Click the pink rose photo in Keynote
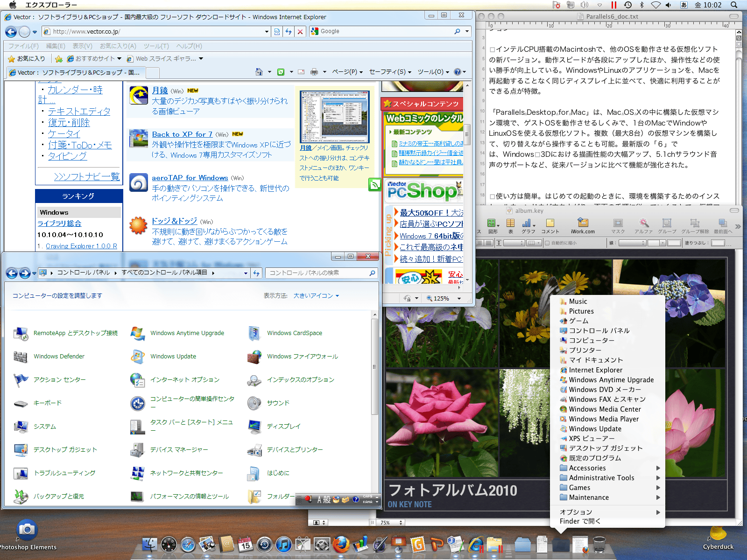Viewport: 747px width, 560px height. (442, 423)
